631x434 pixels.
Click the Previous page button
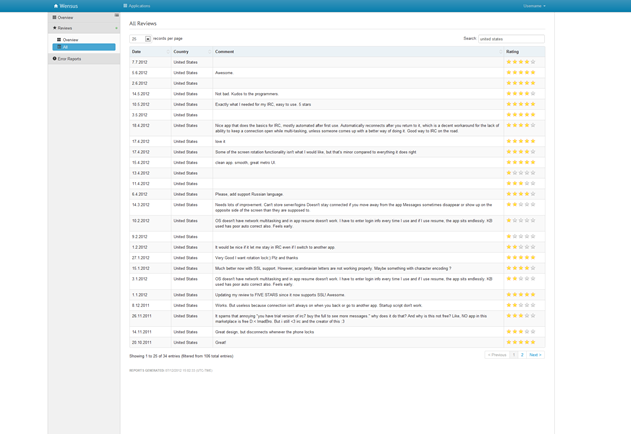(x=497, y=355)
